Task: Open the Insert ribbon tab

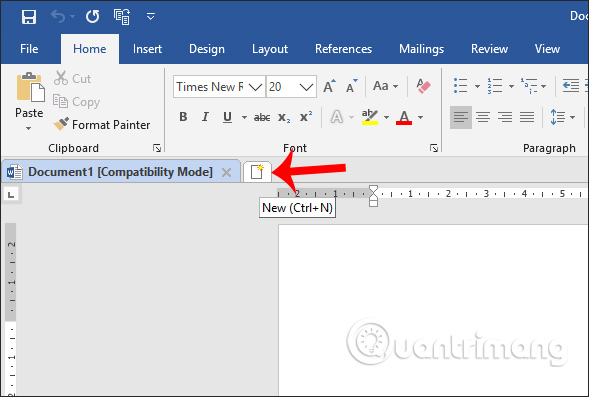Action: click(147, 49)
